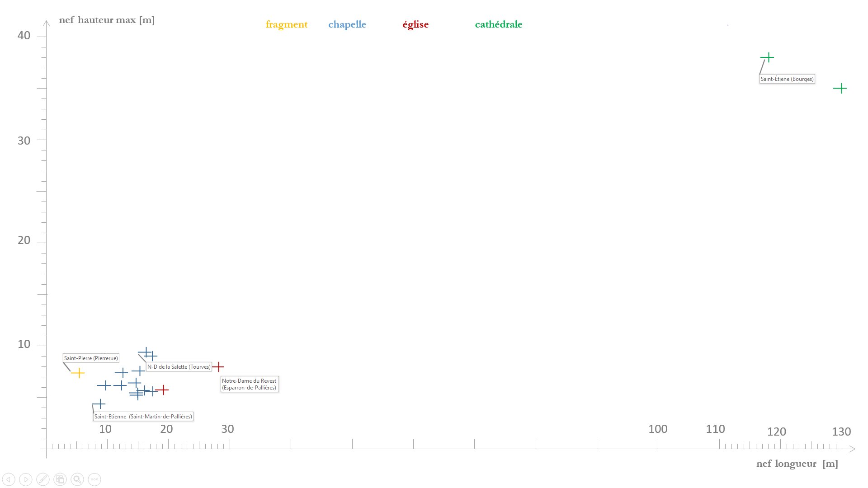868x488 pixels.
Task: Click the '110' value on the length axis
Action: coord(716,429)
